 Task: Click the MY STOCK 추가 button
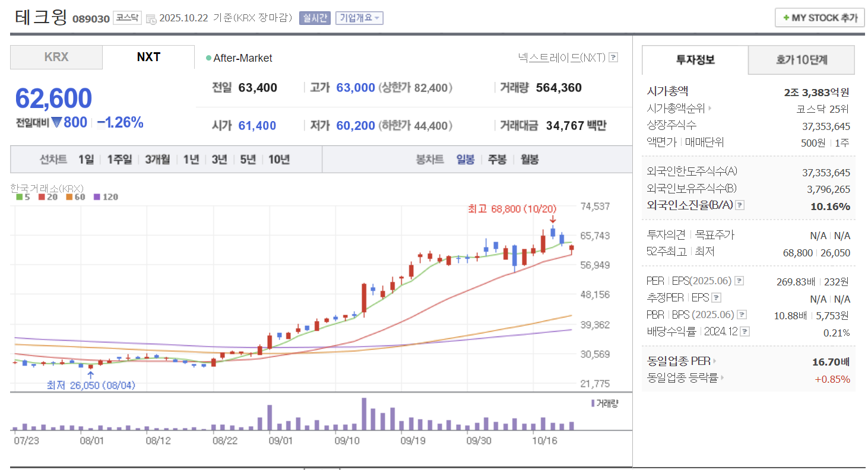coord(819,17)
